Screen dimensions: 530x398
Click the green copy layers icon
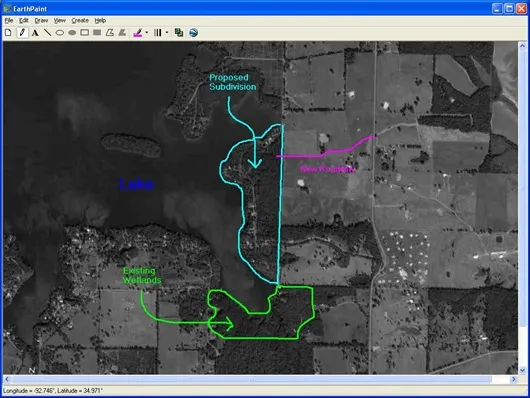click(x=179, y=32)
